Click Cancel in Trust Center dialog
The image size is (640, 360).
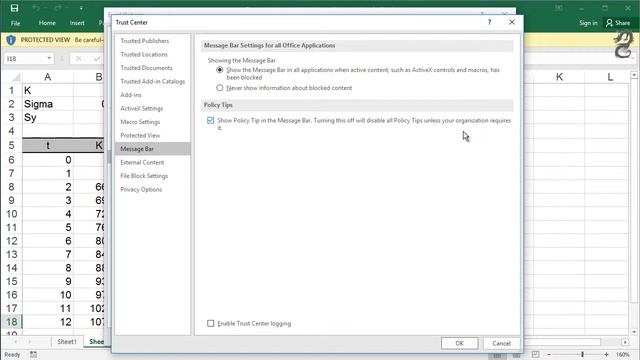pyautogui.click(x=501, y=343)
